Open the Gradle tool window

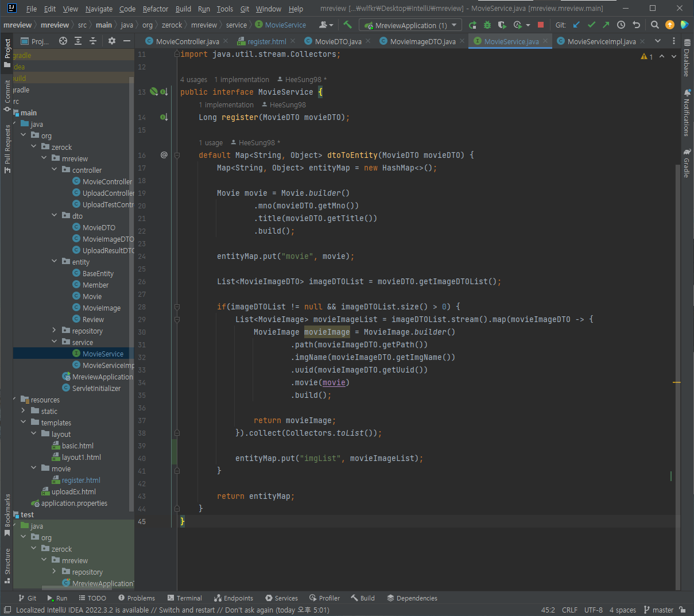click(687, 164)
